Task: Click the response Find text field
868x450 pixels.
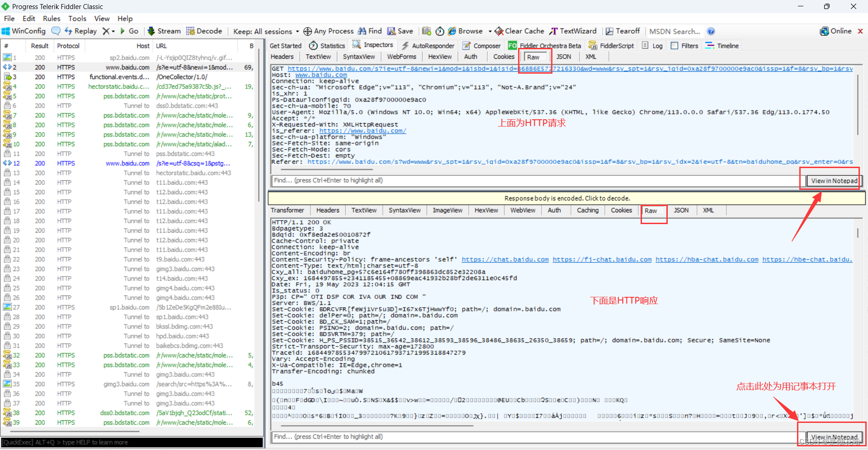Action: (x=536, y=437)
